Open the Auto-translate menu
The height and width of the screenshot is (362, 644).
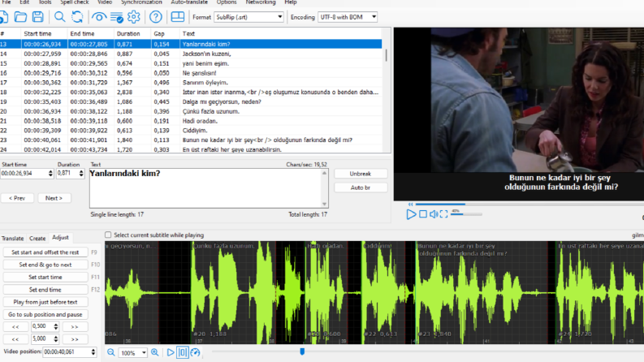coord(189,2)
